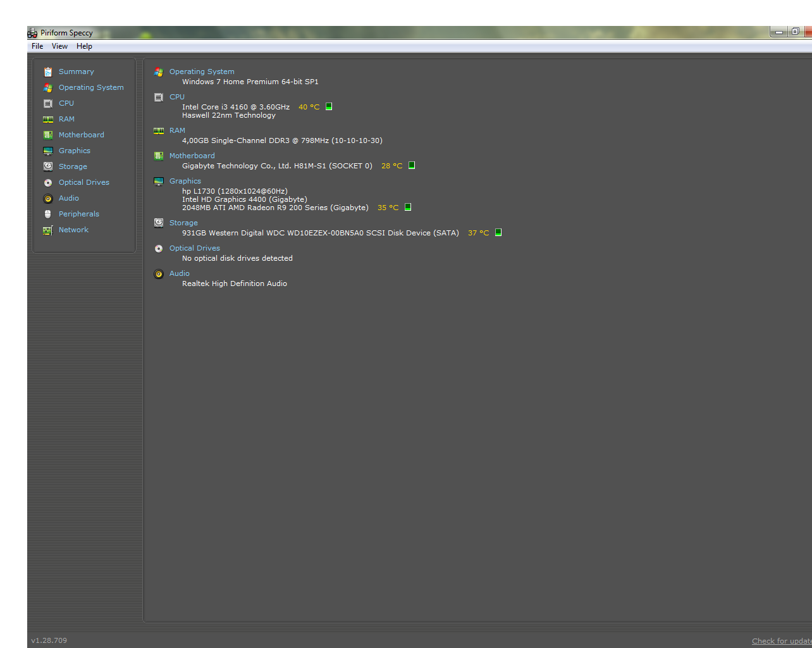Click the green graphics temperature indicator
The width and height of the screenshot is (812, 648).
click(x=408, y=207)
